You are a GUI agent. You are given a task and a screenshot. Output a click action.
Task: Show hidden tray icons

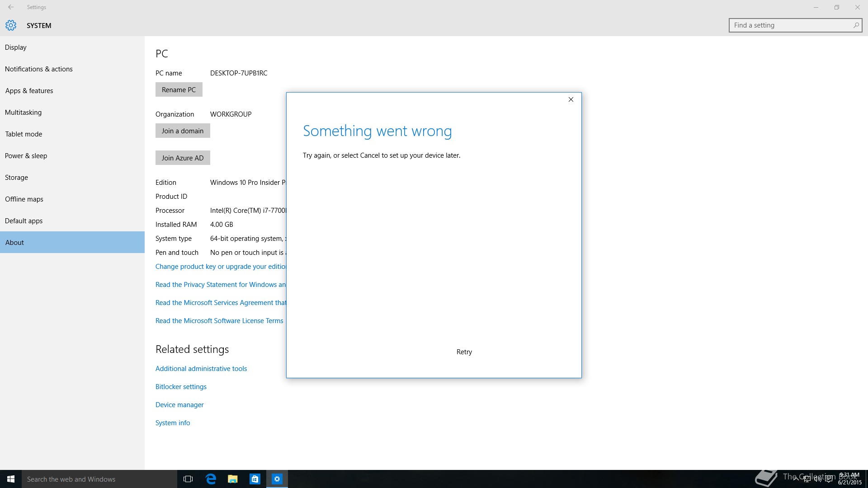tap(796, 479)
